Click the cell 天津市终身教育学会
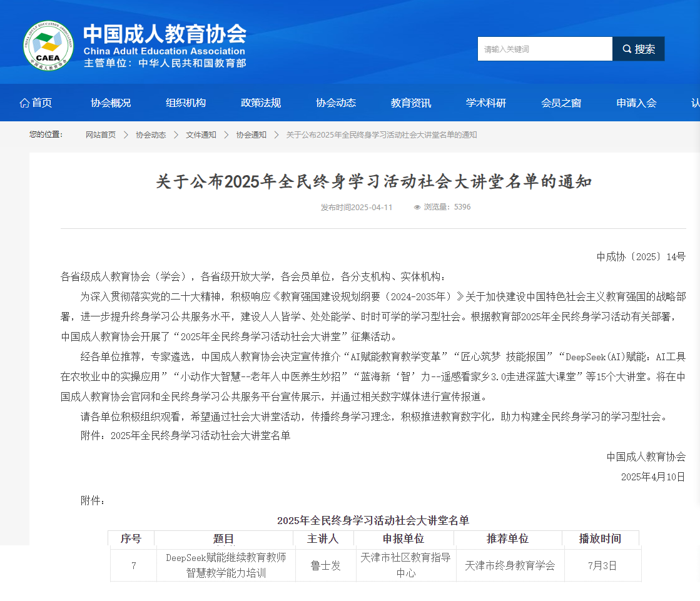 (510, 565)
